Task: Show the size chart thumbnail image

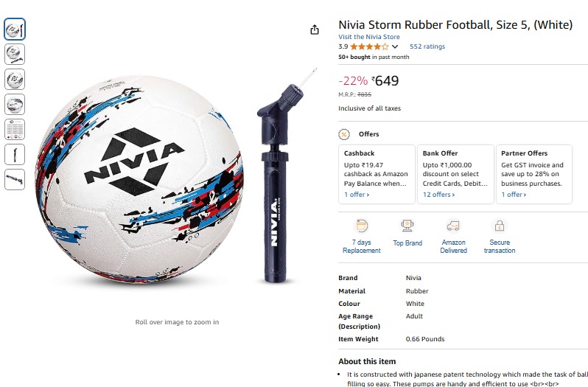Action: pyautogui.click(x=15, y=129)
